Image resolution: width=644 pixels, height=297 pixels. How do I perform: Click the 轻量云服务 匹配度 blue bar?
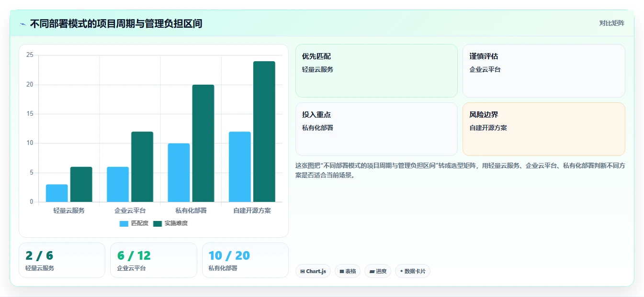coord(57,193)
